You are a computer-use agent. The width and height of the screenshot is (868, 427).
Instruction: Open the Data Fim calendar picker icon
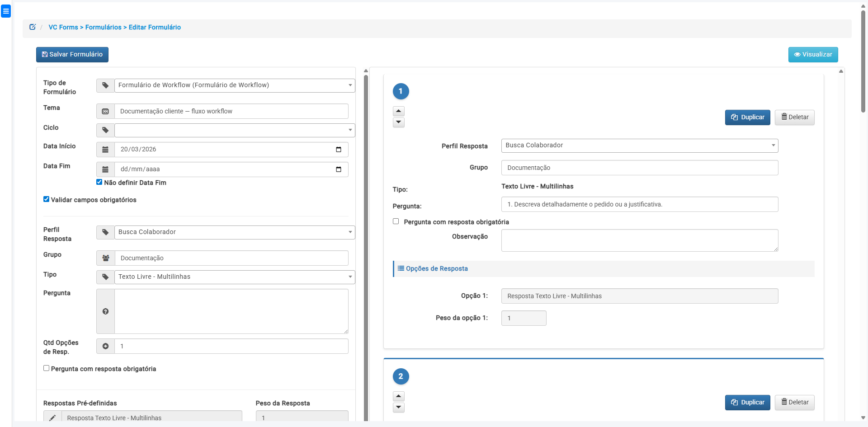338,169
